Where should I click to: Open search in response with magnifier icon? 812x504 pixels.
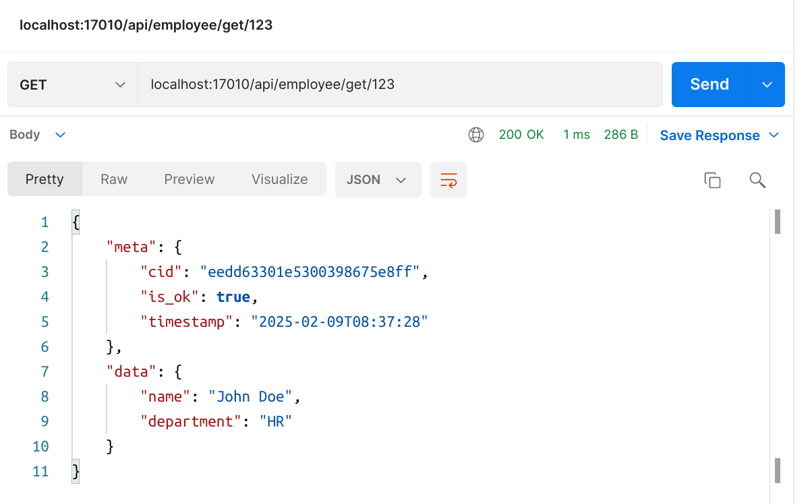[757, 180]
